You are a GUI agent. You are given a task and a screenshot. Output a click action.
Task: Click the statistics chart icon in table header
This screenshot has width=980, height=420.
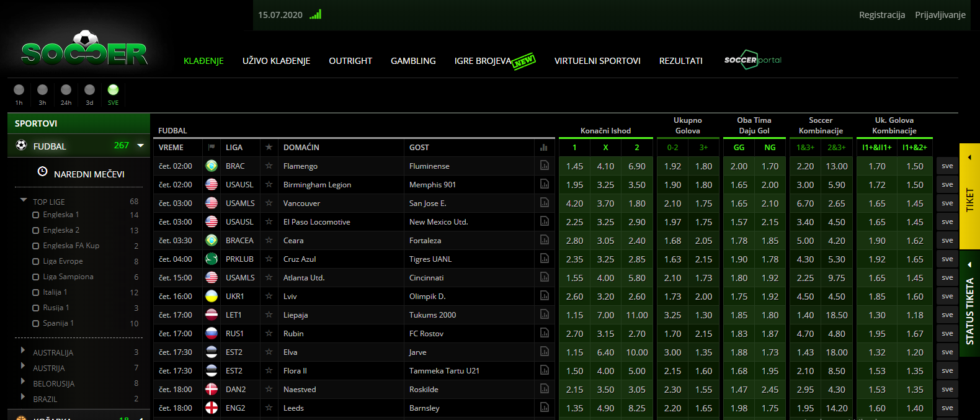544,147
